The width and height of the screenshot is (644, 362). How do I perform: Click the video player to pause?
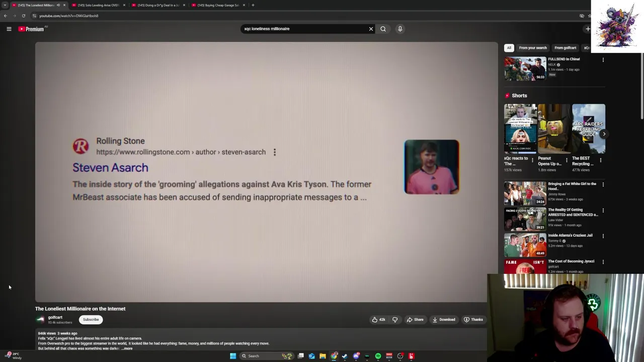click(x=267, y=172)
